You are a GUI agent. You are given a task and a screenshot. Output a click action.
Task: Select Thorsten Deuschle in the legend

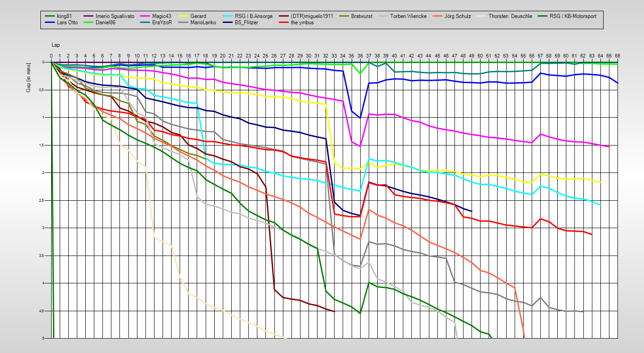(x=511, y=16)
